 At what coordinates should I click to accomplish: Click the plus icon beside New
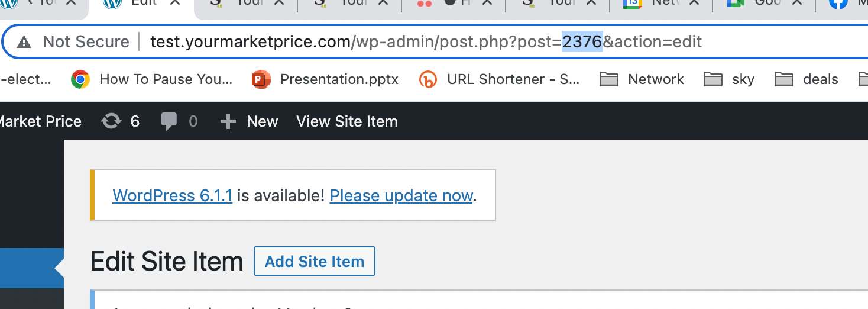pos(228,121)
